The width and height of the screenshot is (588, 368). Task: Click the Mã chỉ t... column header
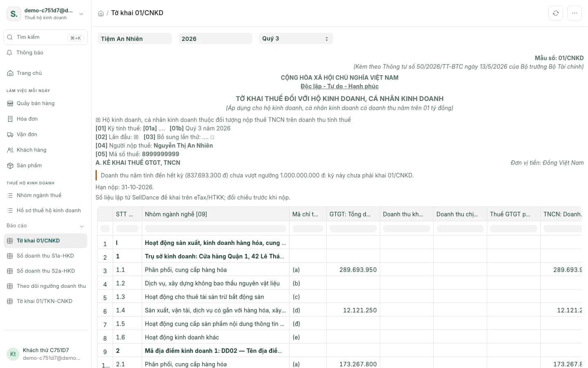tap(307, 214)
